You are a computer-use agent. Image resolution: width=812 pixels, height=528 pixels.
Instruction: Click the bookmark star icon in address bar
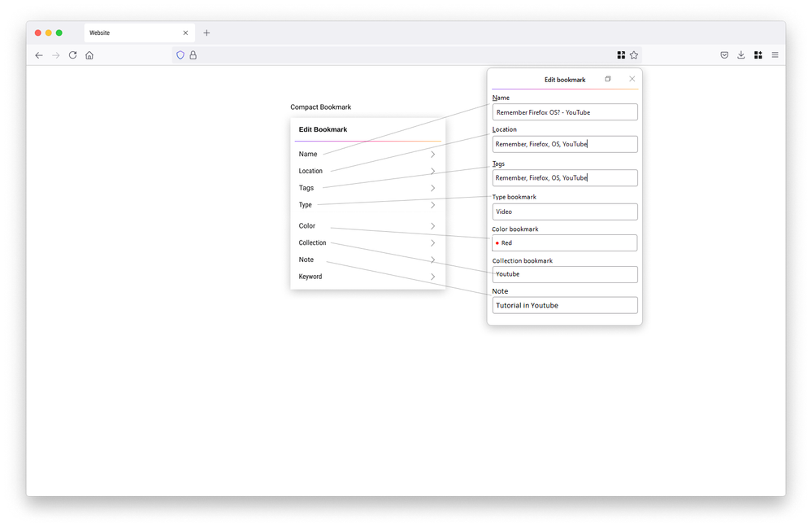[634, 55]
